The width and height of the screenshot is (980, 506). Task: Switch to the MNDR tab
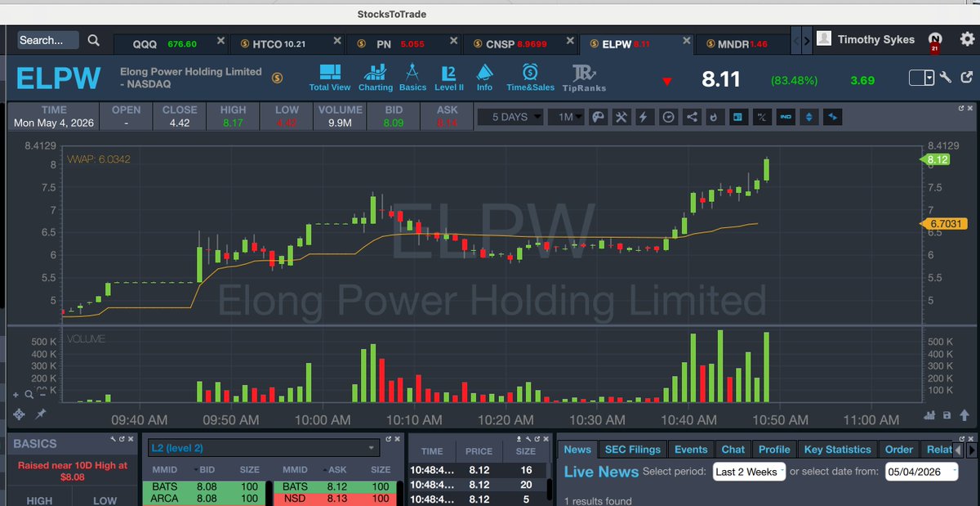pos(741,43)
